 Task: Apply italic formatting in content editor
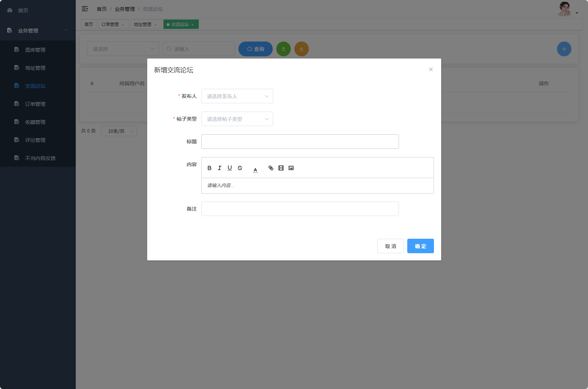coord(219,168)
